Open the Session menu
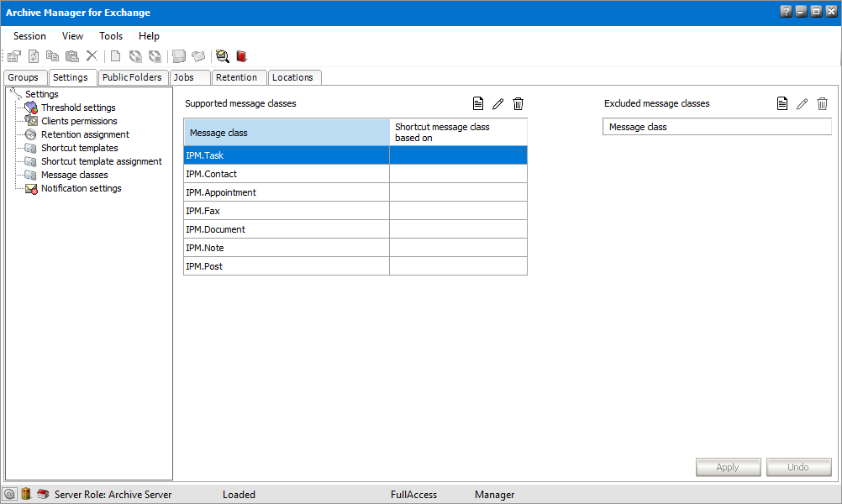Viewport: 842px width, 504px height. [29, 36]
